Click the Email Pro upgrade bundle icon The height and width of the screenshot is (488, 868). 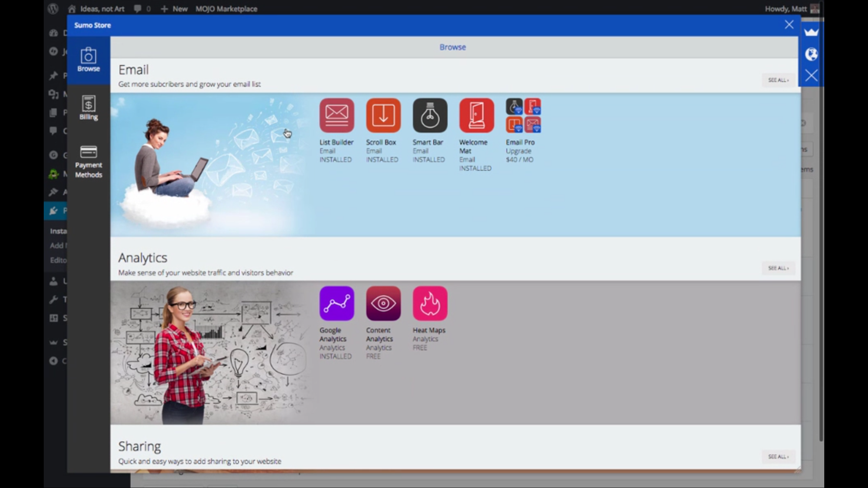(x=523, y=115)
